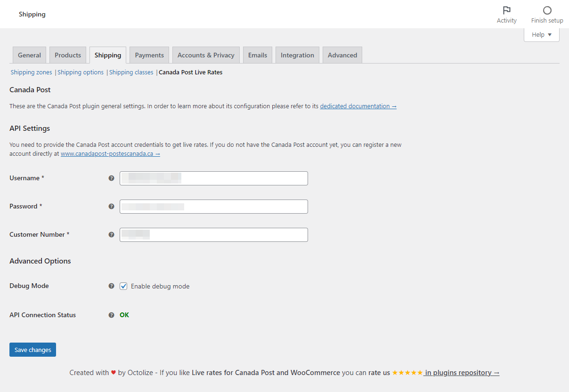569x392 pixels.
Task: Click the API Settings heading
Action: 30,128
